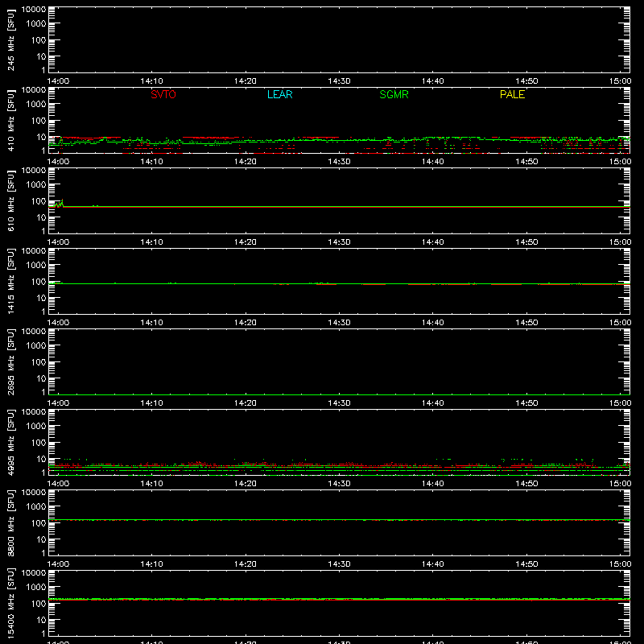
Task: Click the 100 tick on the 8800 MHz axis
Action: pos(39,523)
